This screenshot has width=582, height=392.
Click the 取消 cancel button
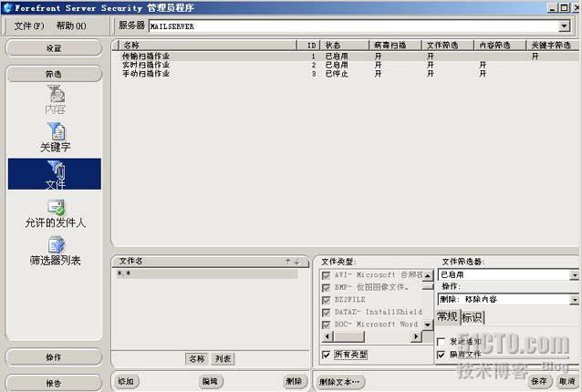click(x=567, y=381)
